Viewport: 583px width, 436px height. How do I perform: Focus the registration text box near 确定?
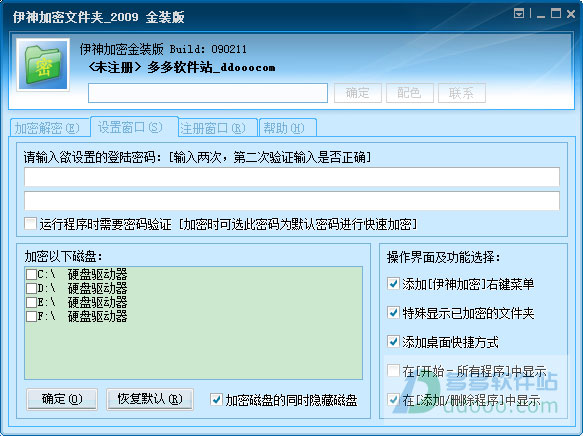(208, 93)
